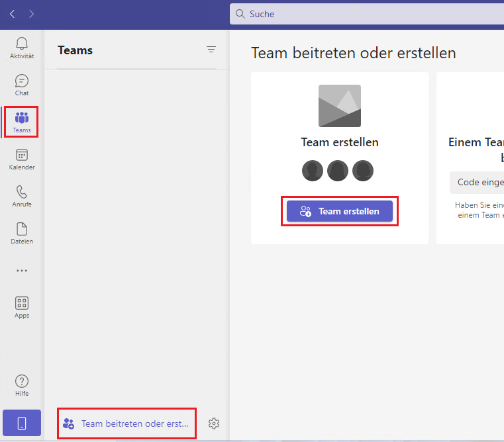The height and width of the screenshot is (442, 504).
Task: Click the forward navigation arrow
Action: coord(32,14)
